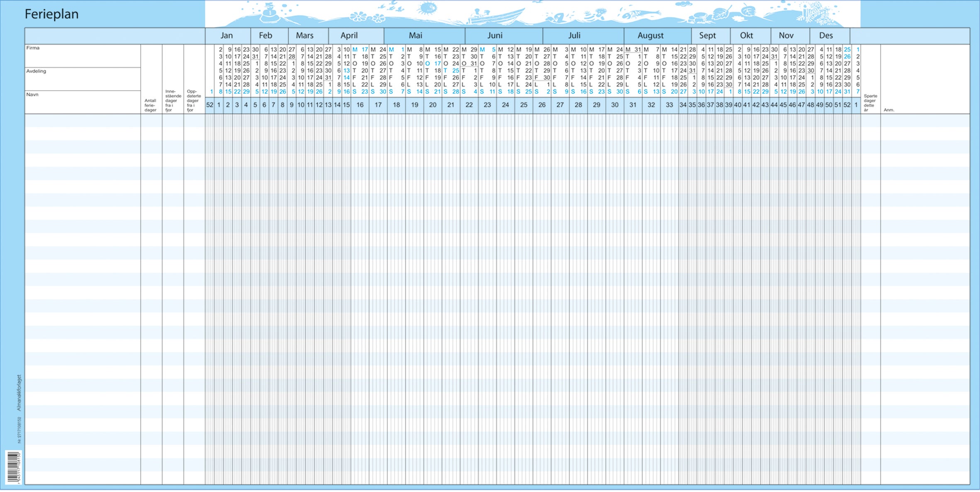Select the Juli month header
The image size is (980, 492).
pos(575,36)
